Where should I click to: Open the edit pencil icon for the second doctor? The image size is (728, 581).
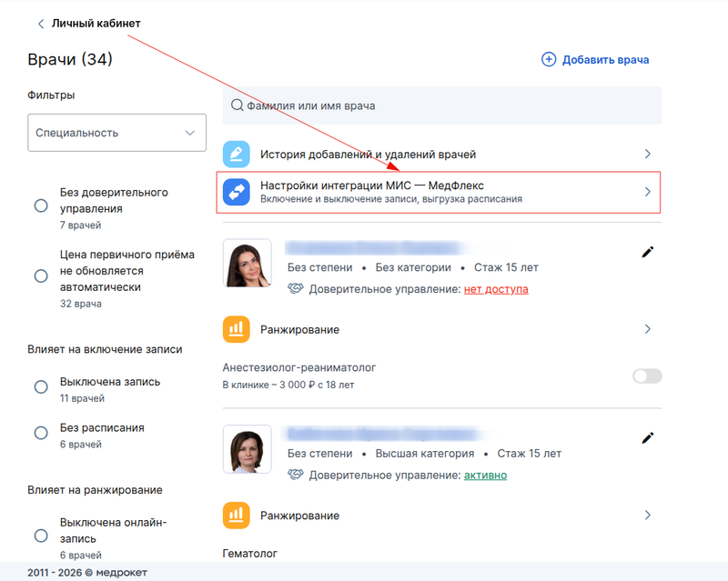tap(647, 437)
